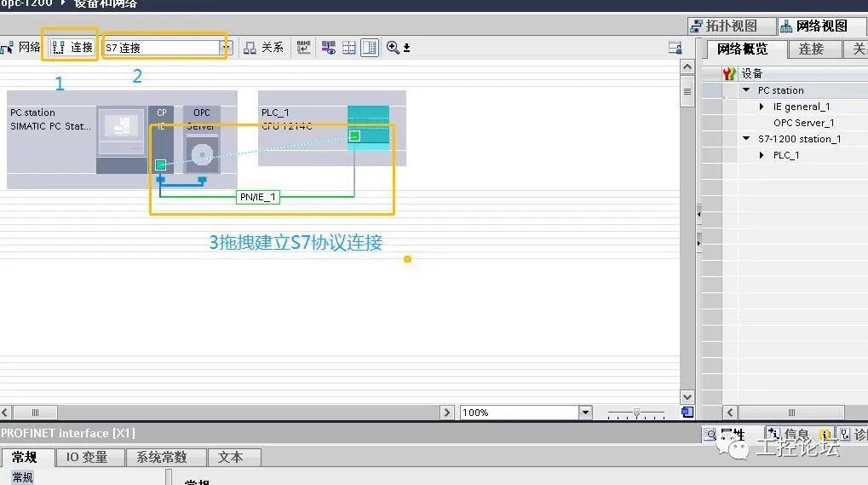Select the 网络概览 (Network overview) tab
868x485 pixels.
point(742,49)
